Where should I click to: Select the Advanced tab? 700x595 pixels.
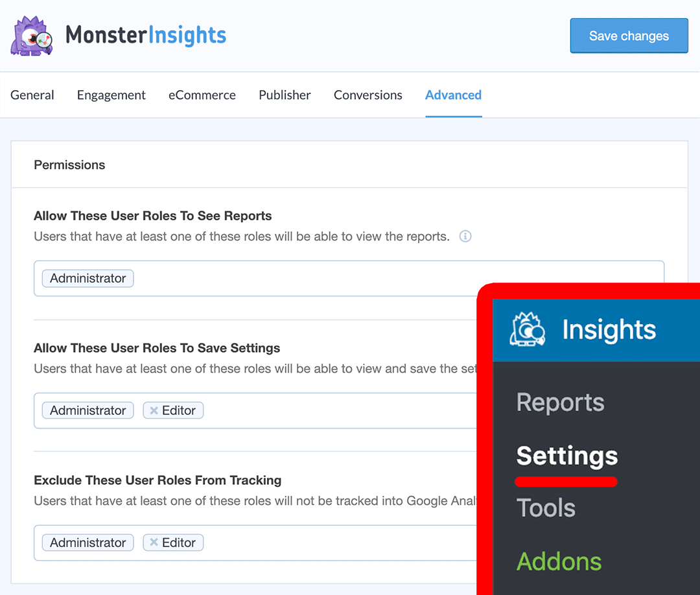pos(453,95)
